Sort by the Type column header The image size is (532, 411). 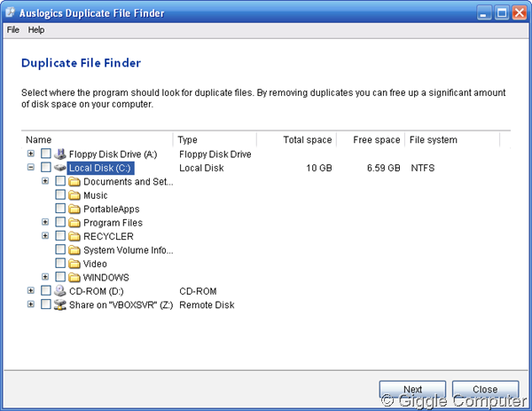coord(215,139)
